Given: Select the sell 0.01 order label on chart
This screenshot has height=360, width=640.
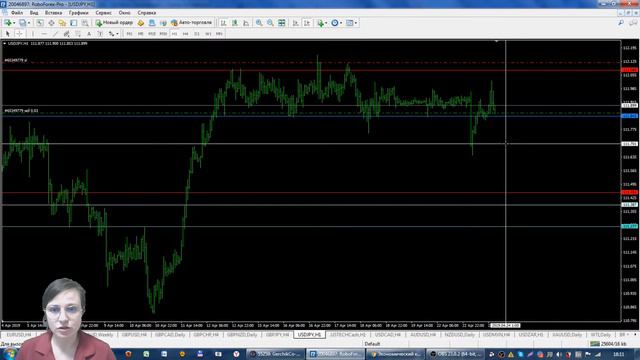Looking at the screenshot, I should tap(21, 111).
